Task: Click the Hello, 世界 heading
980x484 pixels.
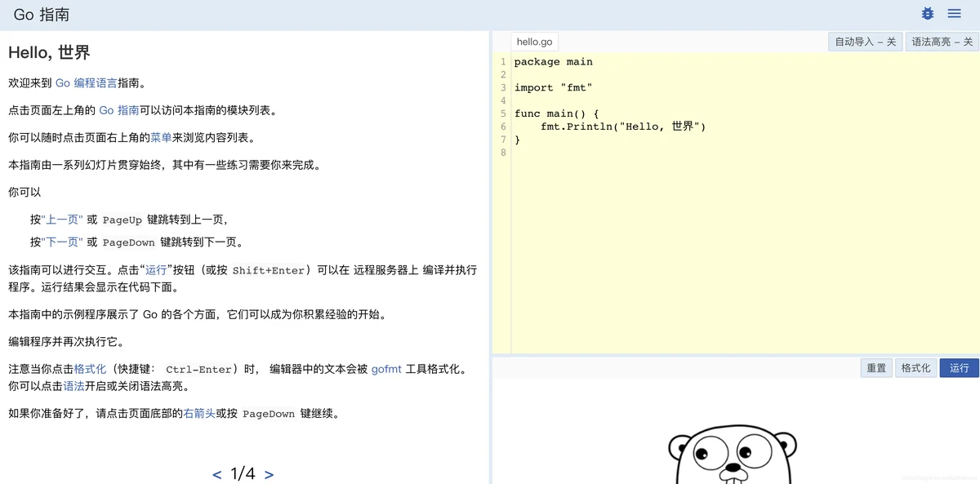Action: pos(49,52)
